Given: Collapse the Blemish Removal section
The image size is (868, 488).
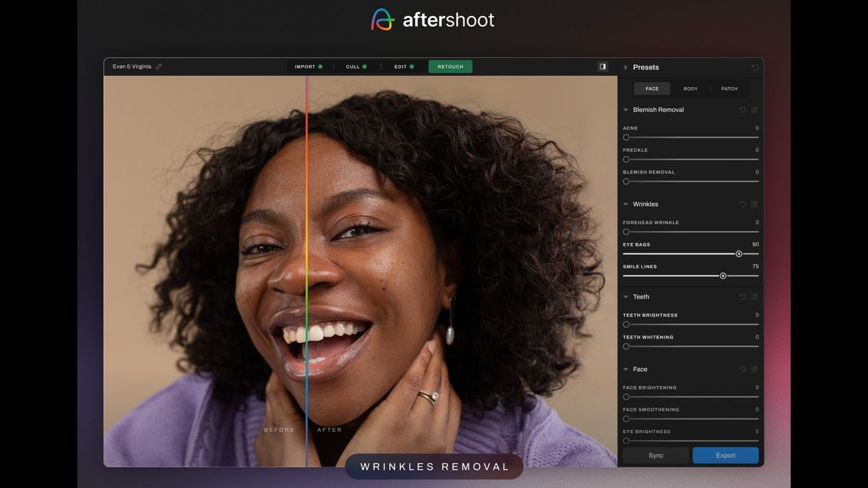Looking at the screenshot, I should click(626, 109).
